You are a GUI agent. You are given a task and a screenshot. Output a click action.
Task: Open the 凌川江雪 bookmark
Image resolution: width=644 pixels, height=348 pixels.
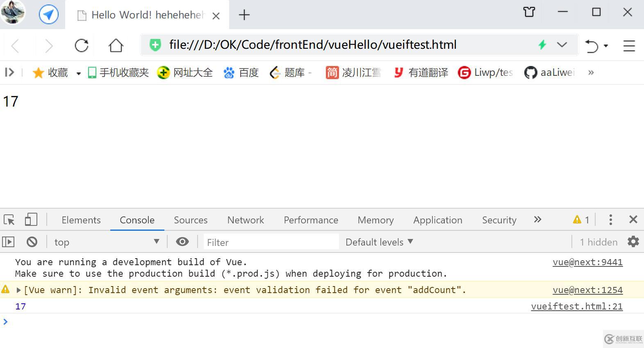click(x=353, y=73)
